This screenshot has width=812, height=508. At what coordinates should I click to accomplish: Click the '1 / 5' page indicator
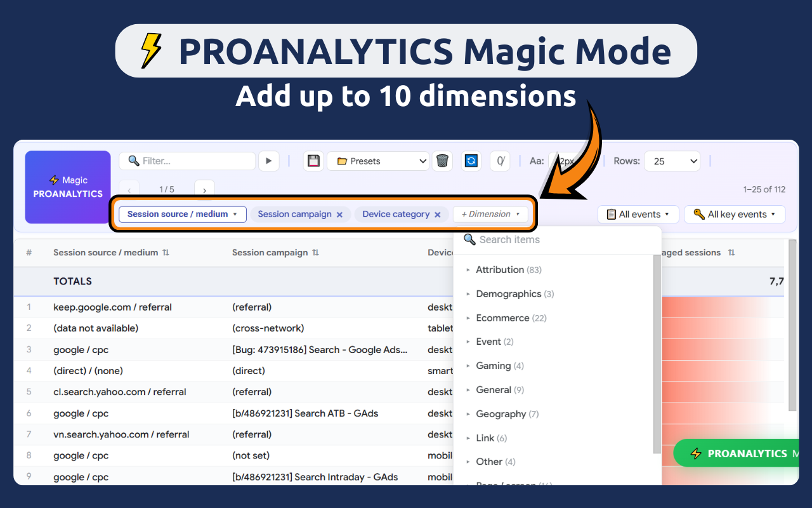167,189
